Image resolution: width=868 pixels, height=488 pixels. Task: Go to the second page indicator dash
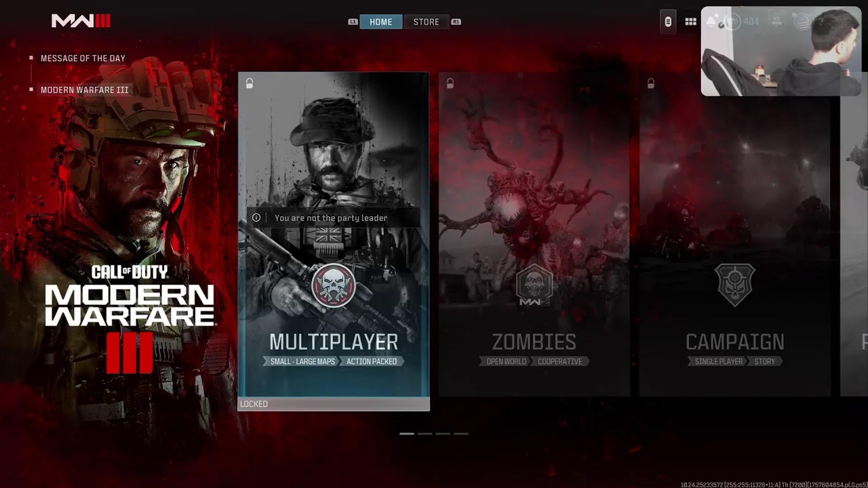tap(425, 433)
